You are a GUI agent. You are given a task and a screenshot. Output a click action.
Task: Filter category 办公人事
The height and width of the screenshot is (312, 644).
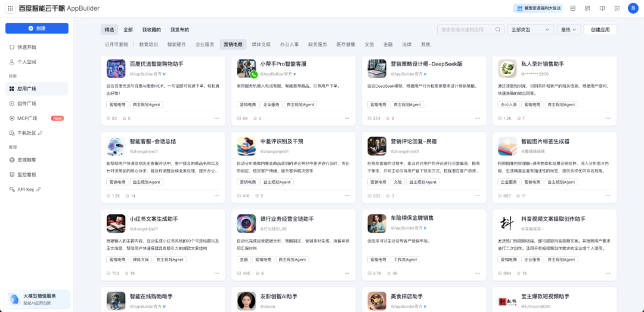click(290, 44)
